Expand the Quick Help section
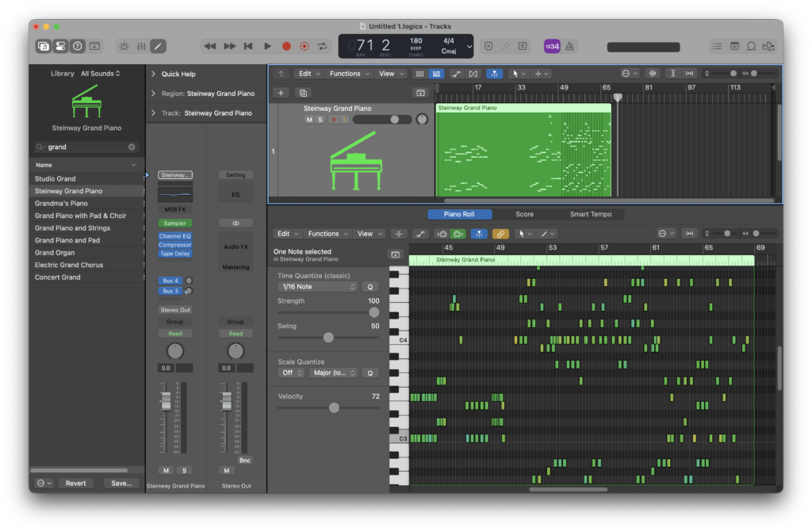The image size is (812, 531). [x=153, y=74]
